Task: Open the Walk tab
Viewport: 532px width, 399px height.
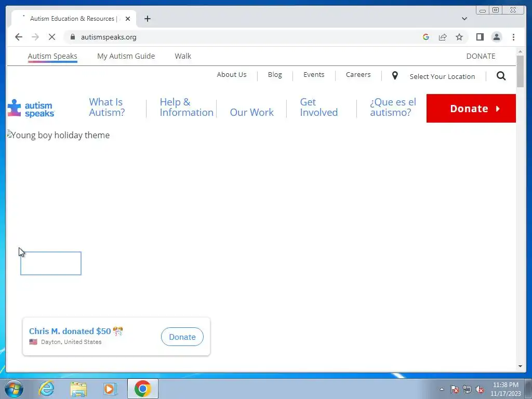Action: [183, 56]
